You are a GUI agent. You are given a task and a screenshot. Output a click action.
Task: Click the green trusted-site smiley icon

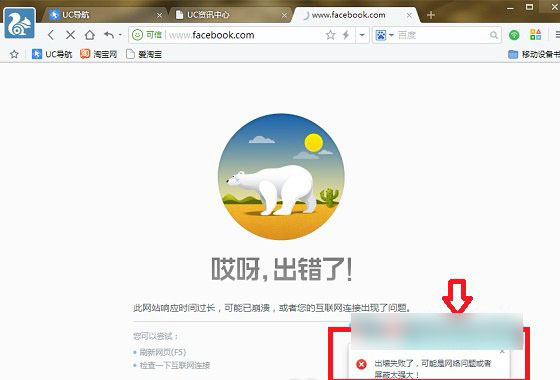138,35
